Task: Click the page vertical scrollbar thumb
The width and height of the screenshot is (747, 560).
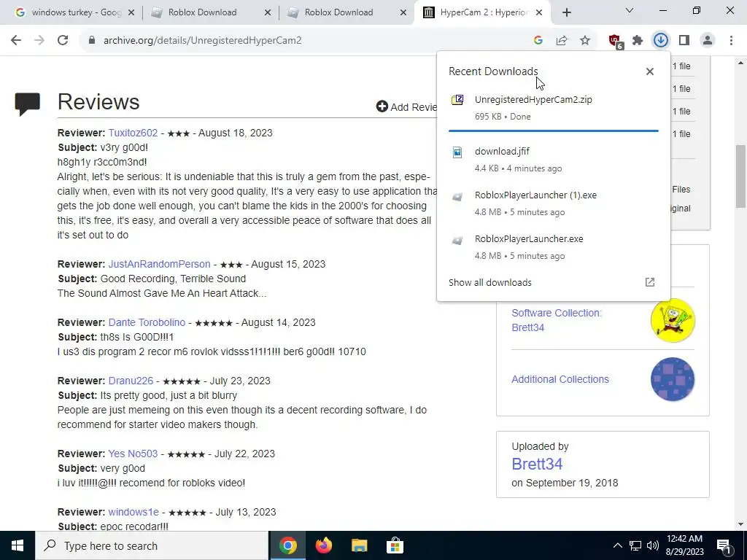Action: (x=741, y=176)
